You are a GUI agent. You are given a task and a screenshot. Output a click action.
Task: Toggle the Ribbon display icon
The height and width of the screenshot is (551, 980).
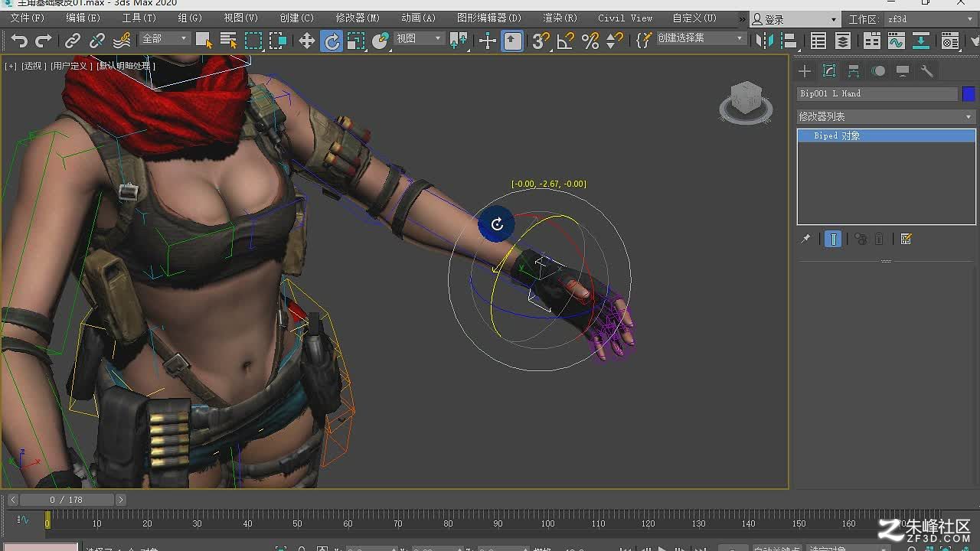pyautogui.click(x=872, y=41)
